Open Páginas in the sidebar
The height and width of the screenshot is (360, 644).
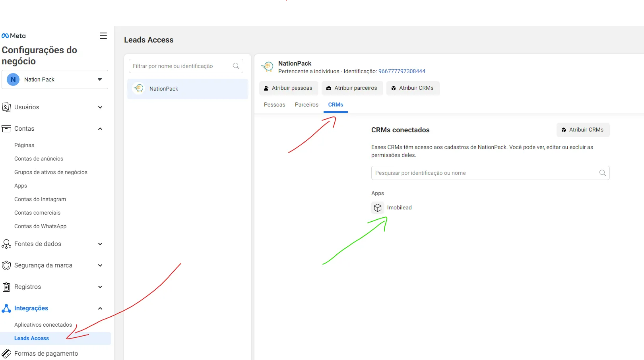coord(24,145)
